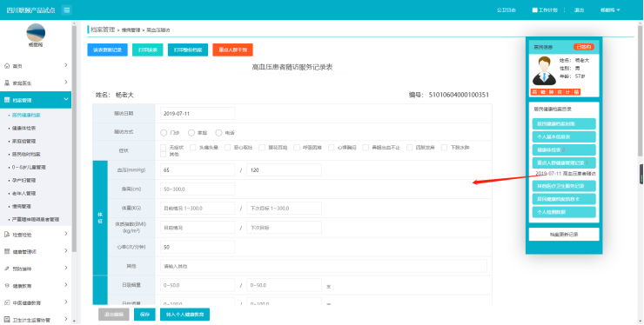Check the 无症状 symptom checkbox

click(x=163, y=148)
